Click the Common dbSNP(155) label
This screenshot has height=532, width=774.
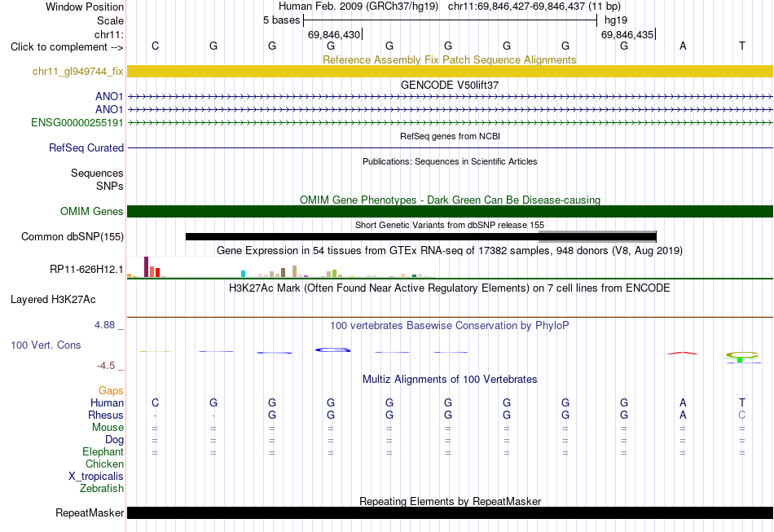tap(73, 237)
